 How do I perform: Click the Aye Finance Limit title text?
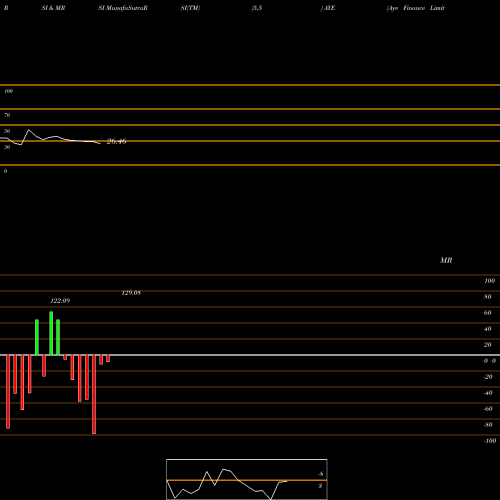(416, 8)
